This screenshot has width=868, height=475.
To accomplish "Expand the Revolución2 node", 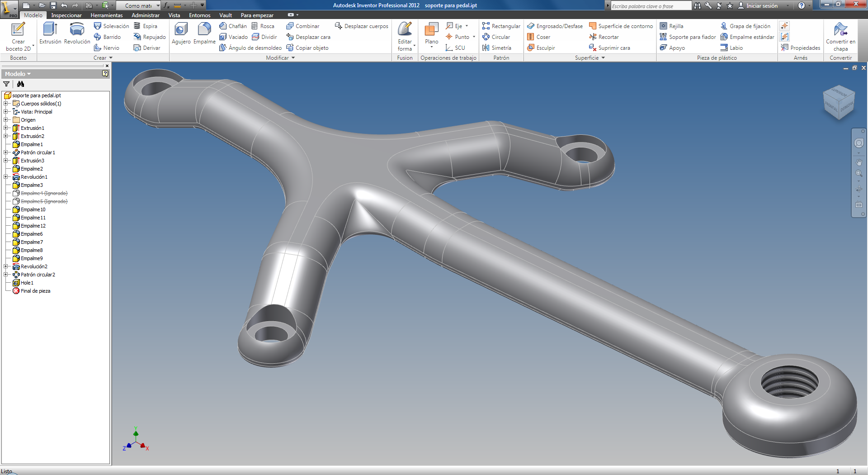I will click(x=6, y=266).
